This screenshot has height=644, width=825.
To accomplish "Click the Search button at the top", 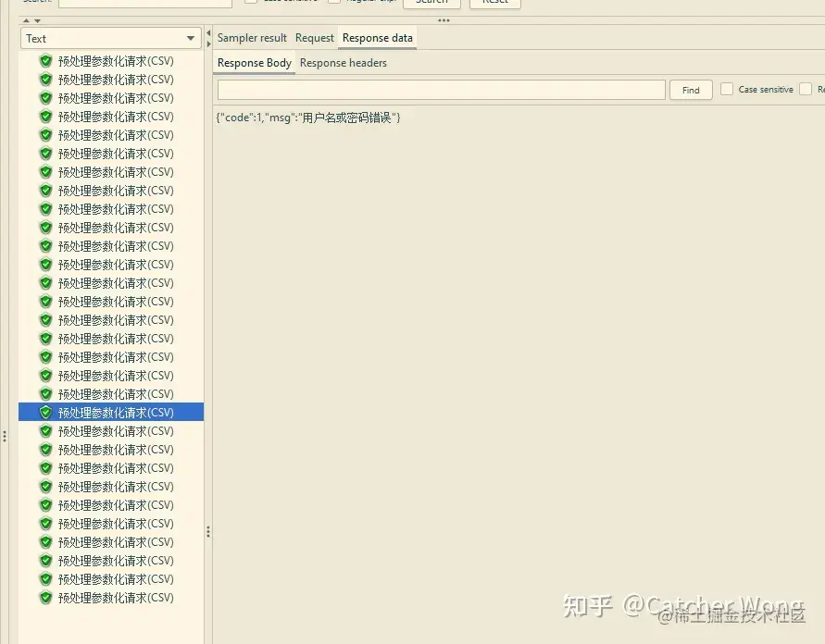I will point(431,2).
